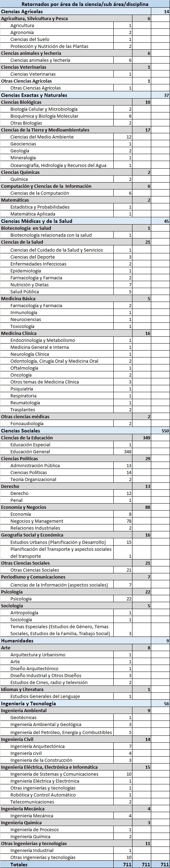The width and height of the screenshot is (170, 868).
Task: Select the Agronomía row
Action: click(85, 32)
